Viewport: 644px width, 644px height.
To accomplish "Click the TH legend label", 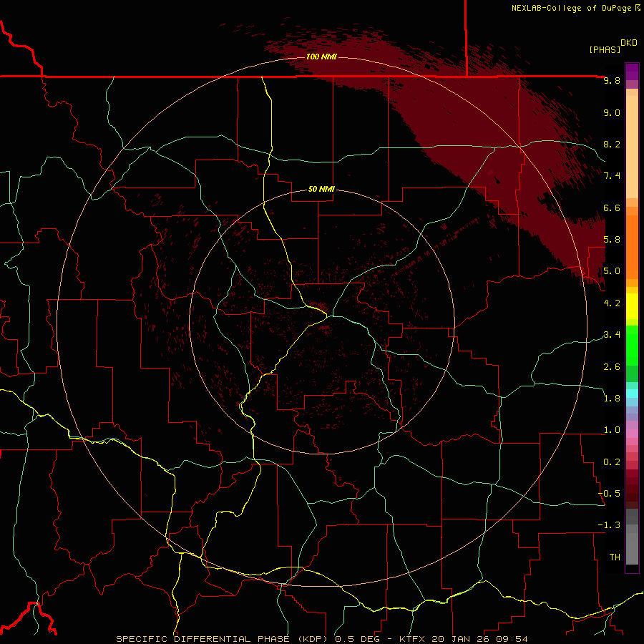I will coord(615,557).
